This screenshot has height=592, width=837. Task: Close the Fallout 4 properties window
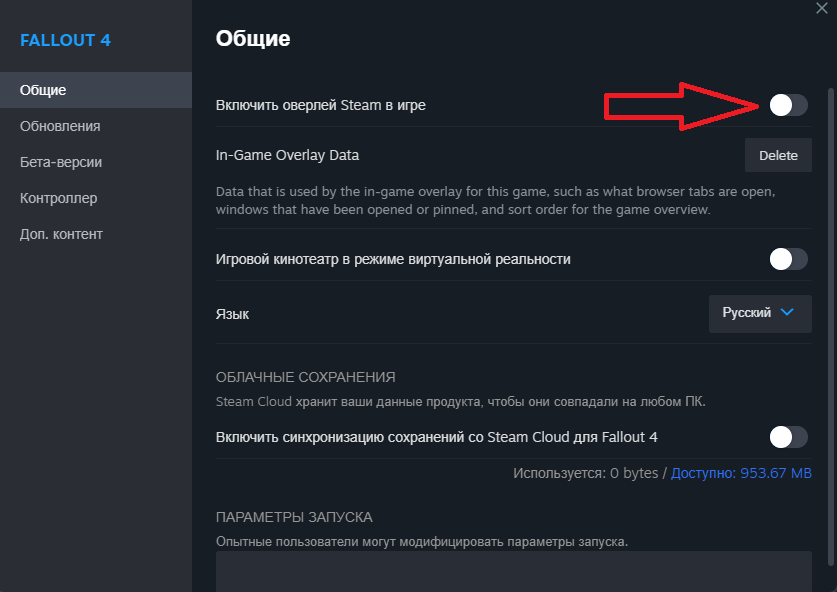click(x=821, y=6)
